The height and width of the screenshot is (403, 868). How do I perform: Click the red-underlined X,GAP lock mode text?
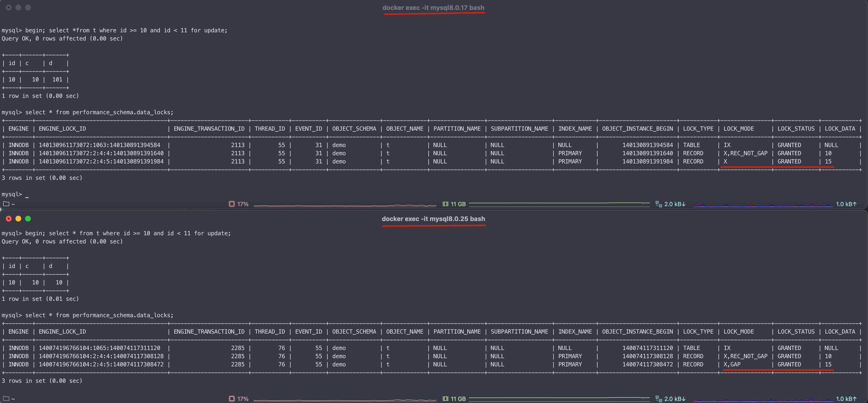coord(732,364)
